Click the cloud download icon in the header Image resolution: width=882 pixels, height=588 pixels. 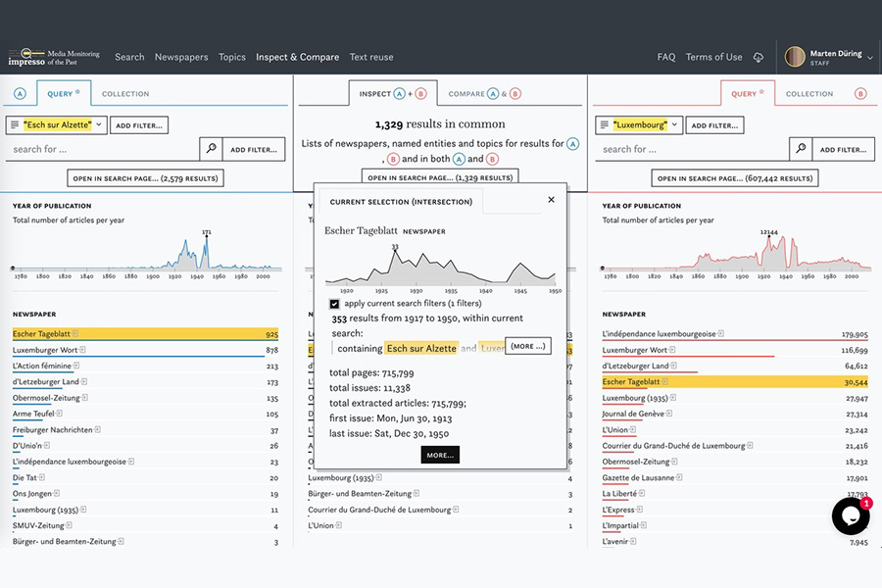pyautogui.click(x=759, y=58)
